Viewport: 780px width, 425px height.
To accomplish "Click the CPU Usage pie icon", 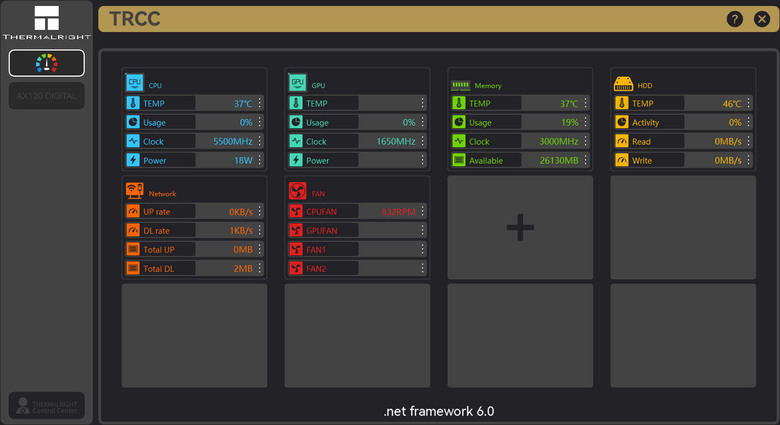I will pyautogui.click(x=133, y=122).
